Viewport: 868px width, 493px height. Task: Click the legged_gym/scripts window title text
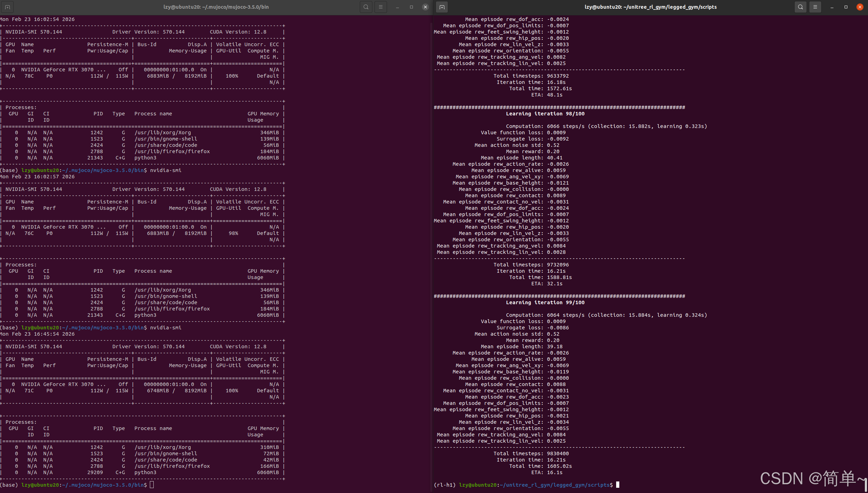650,7
